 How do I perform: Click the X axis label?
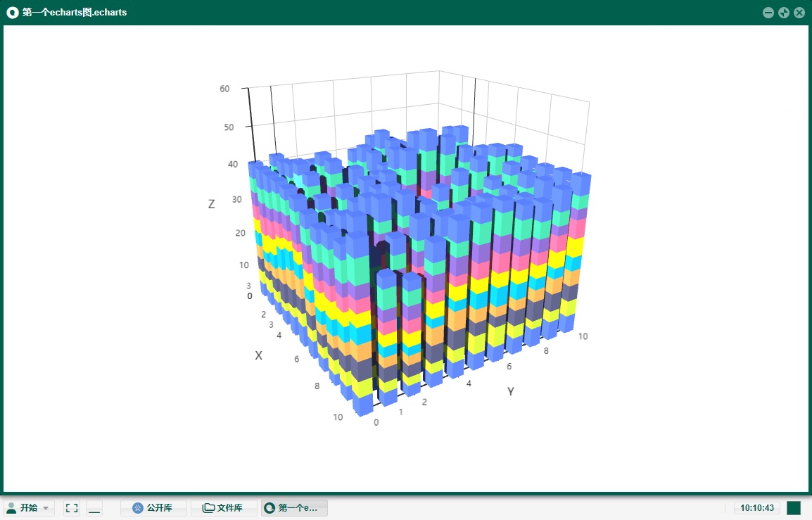click(x=258, y=355)
